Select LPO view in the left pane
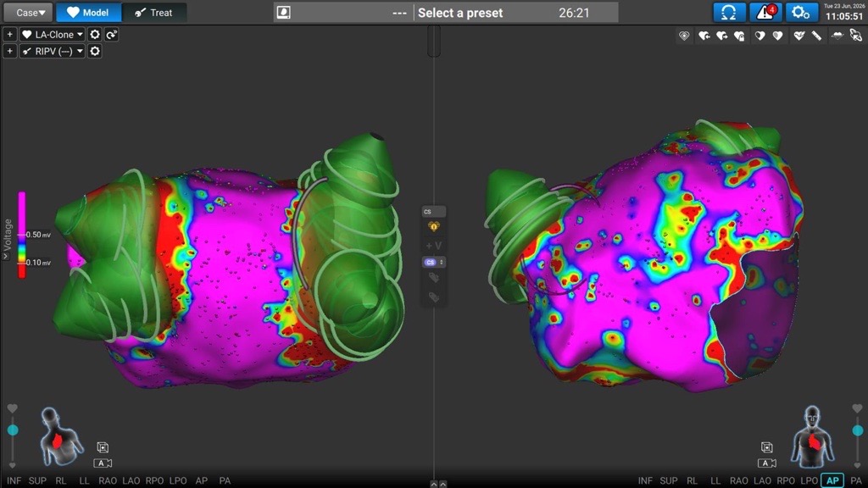The height and width of the screenshot is (488, 868). click(178, 481)
